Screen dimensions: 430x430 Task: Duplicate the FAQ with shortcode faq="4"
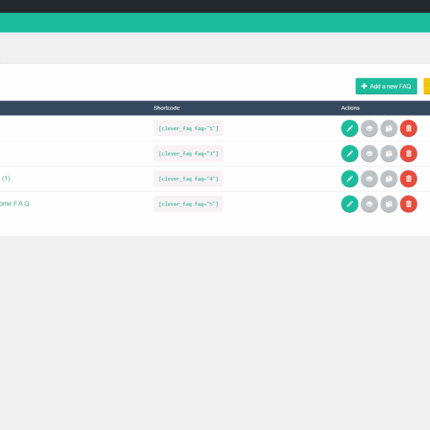coord(389,179)
